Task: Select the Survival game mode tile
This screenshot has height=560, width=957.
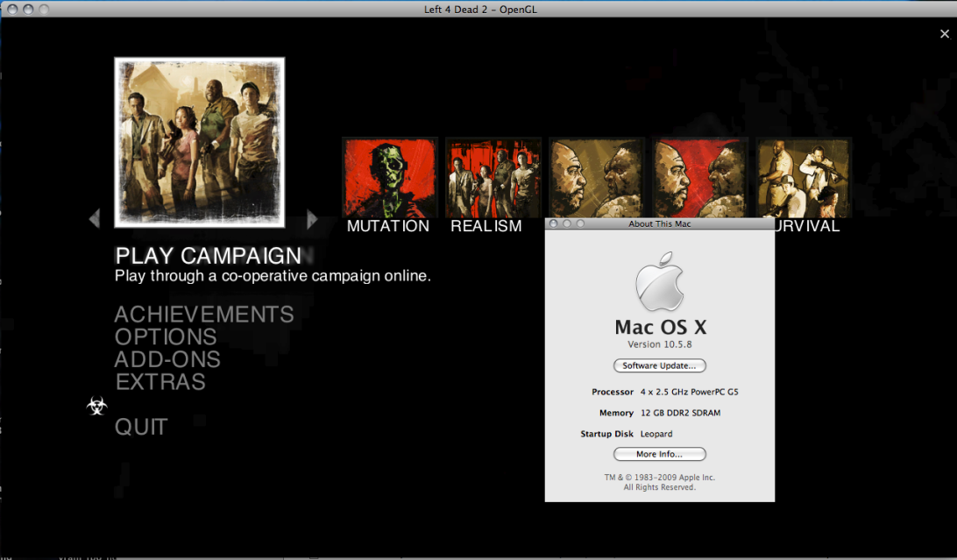Action: coord(804,178)
